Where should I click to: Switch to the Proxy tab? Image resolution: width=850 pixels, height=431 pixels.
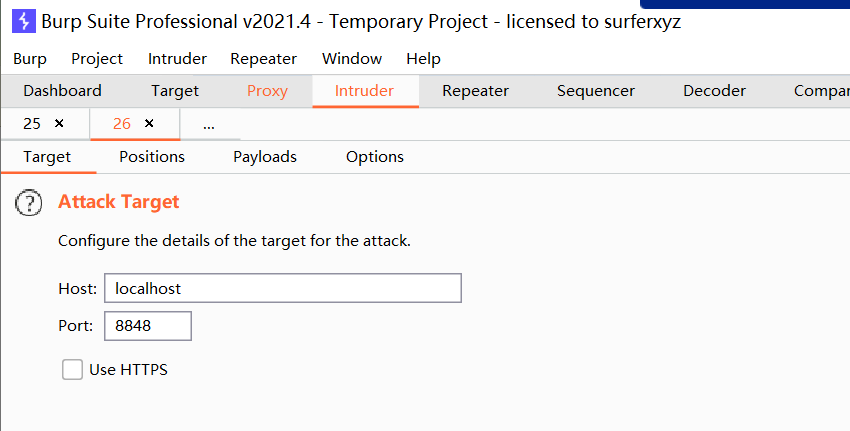[267, 91]
